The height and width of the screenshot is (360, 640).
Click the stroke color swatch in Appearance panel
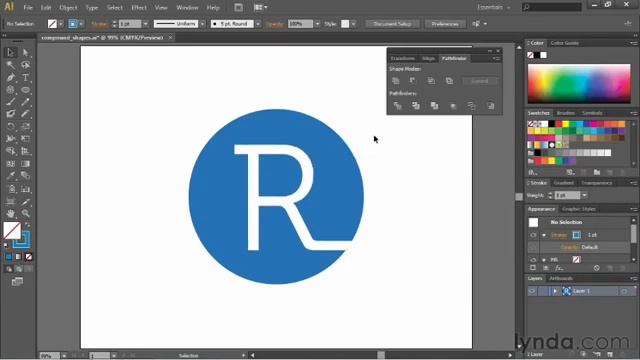click(576, 235)
